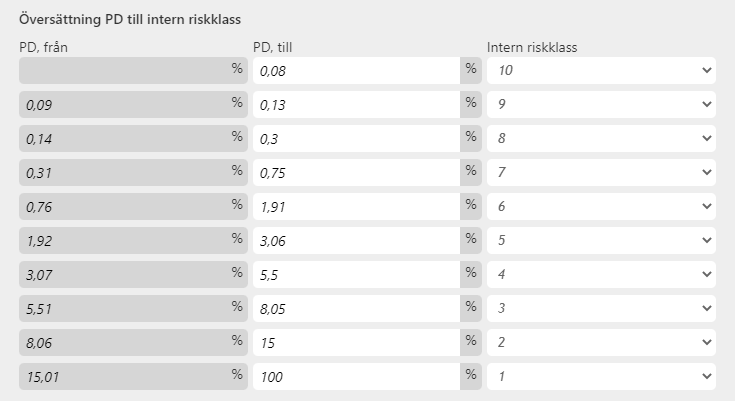Open the risk class 9 dropdown
735x401 pixels.
click(x=601, y=104)
